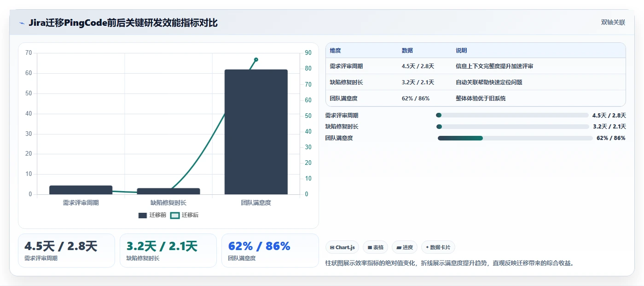Toggle the 迁移前 legend swatch

pyautogui.click(x=143, y=215)
